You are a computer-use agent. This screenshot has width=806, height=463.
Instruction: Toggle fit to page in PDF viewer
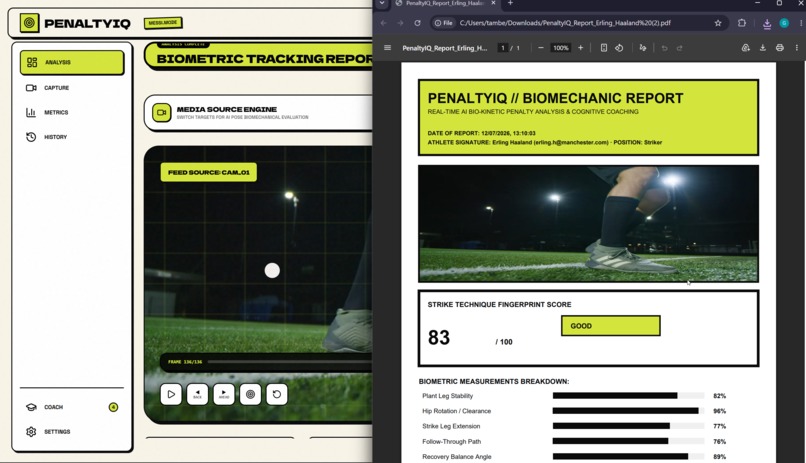tap(604, 48)
